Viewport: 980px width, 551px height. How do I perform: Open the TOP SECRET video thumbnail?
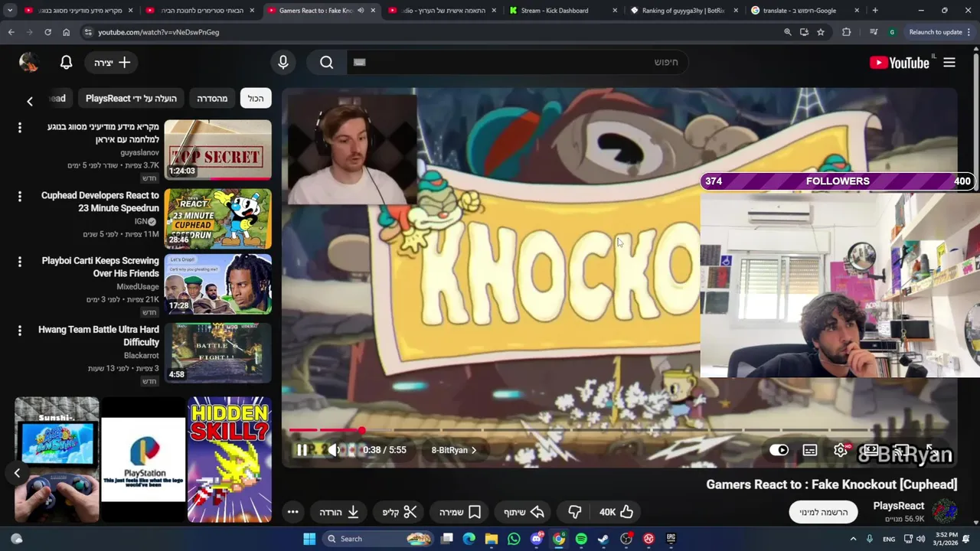coord(217,150)
